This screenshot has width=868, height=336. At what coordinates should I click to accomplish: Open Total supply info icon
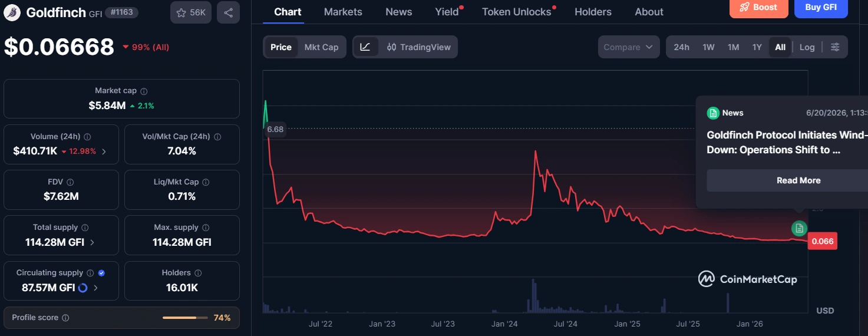(x=85, y=228)
